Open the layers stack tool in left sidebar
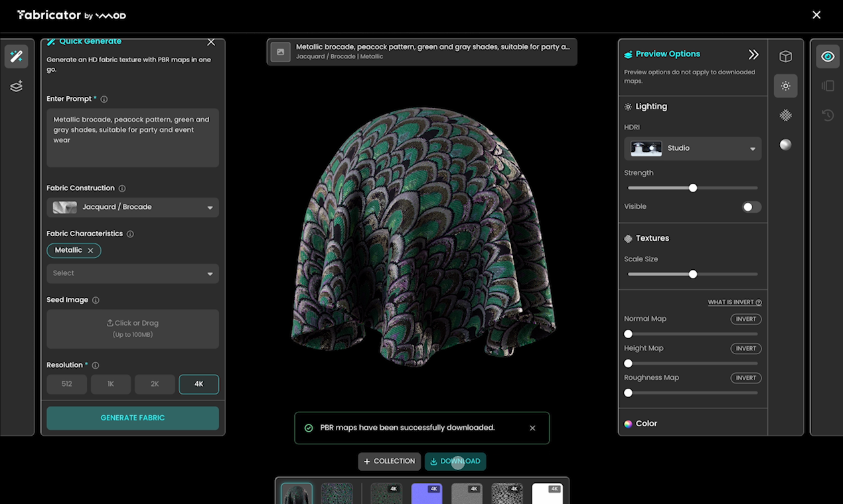This screenshot has height=504, width=843. [x=17, y=86]
